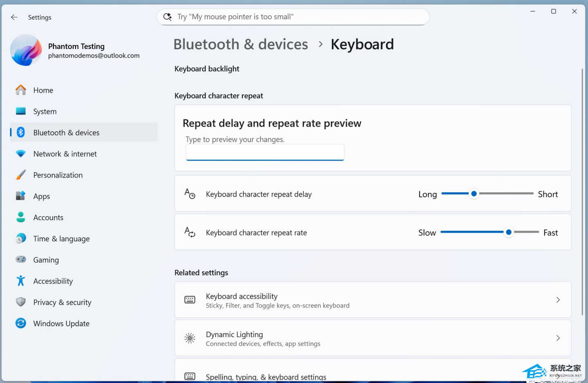Screen dimensions: 588x383
Task: Select Apps in the sidebar
Action: (42, 196)
